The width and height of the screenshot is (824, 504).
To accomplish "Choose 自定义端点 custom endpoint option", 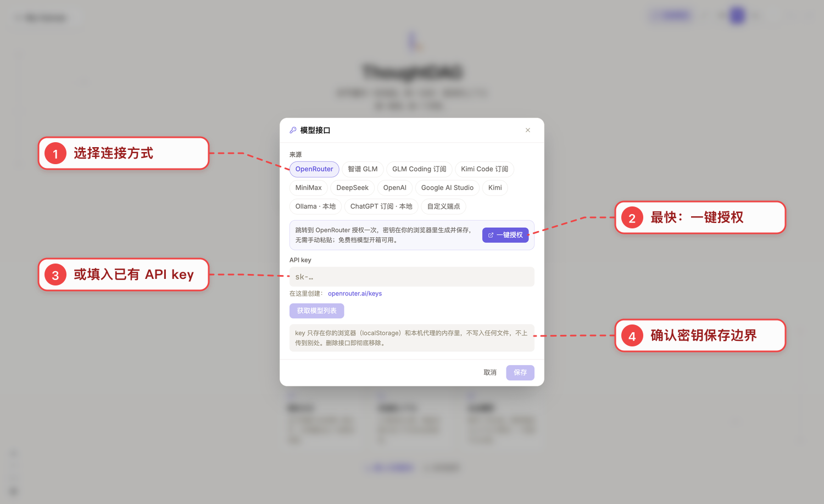I will (444, 206).
